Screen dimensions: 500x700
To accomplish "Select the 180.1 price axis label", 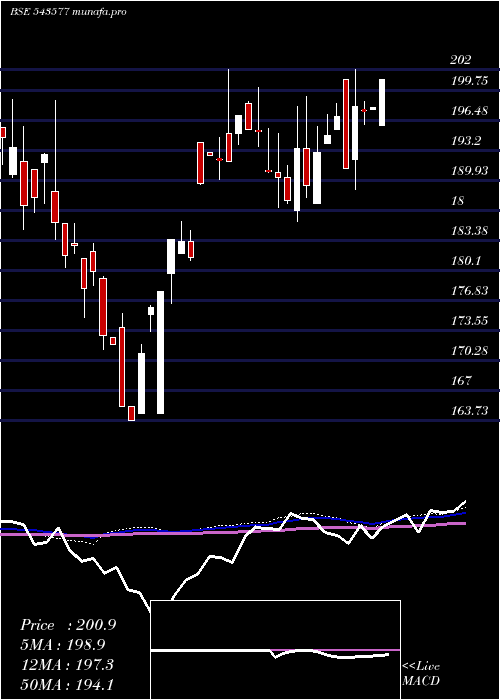I will point(467,261).
